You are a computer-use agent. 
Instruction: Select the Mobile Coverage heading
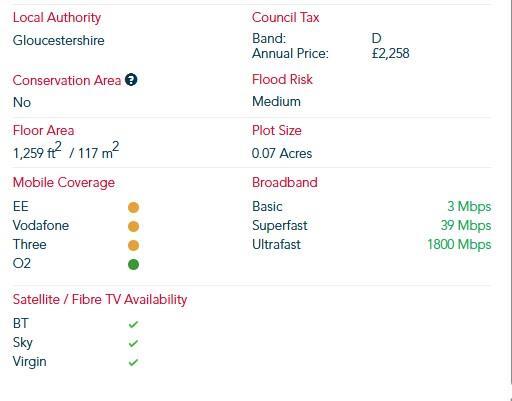point(64,183)
